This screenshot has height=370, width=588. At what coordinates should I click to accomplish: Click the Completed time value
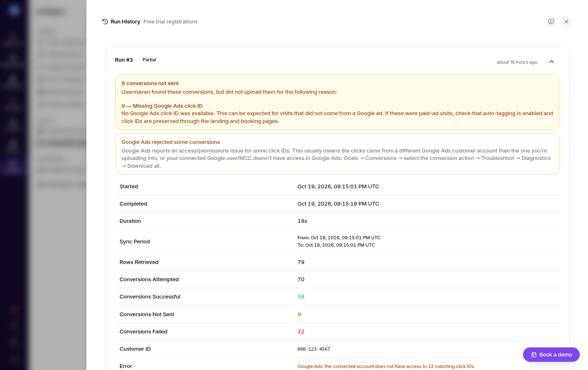(338, 204)
